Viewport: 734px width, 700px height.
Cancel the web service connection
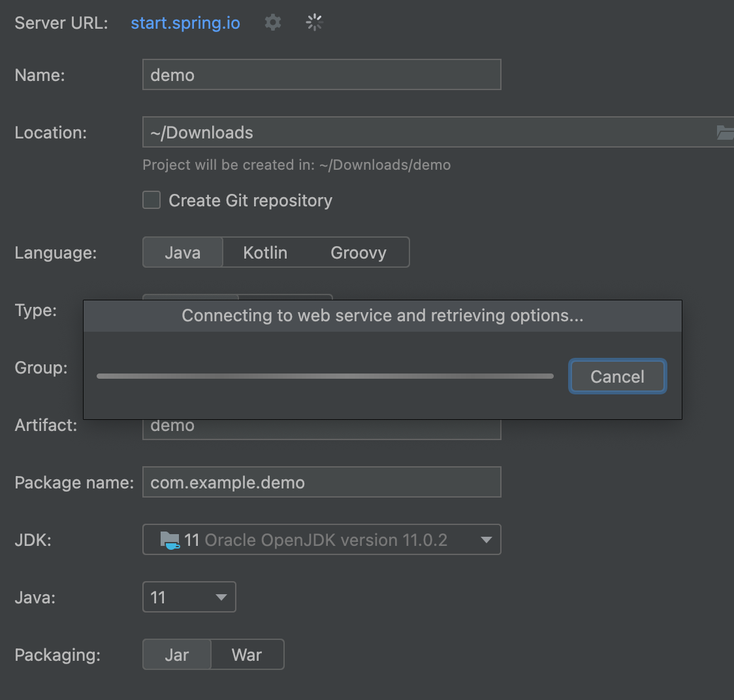pyautogui.click(x=617, y=377)
